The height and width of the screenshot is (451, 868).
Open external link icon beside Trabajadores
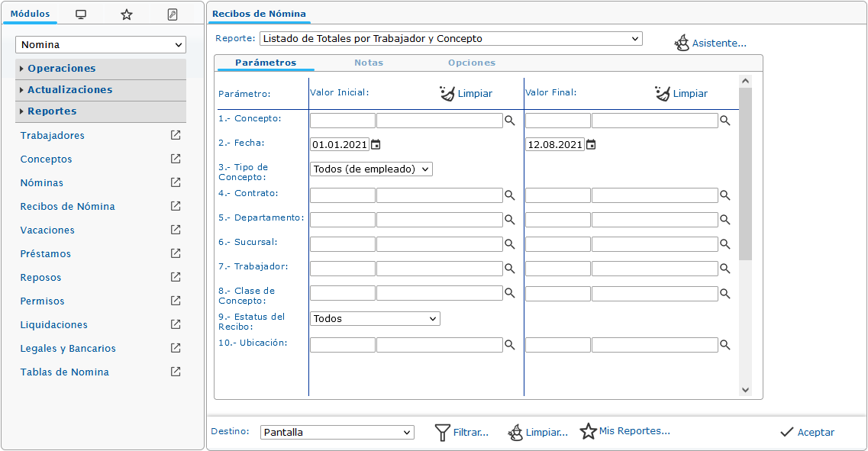(176, 135)
